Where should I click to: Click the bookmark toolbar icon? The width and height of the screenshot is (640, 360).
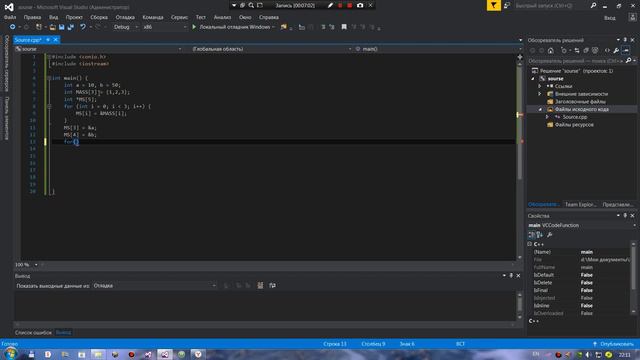[x=344, y=27]
